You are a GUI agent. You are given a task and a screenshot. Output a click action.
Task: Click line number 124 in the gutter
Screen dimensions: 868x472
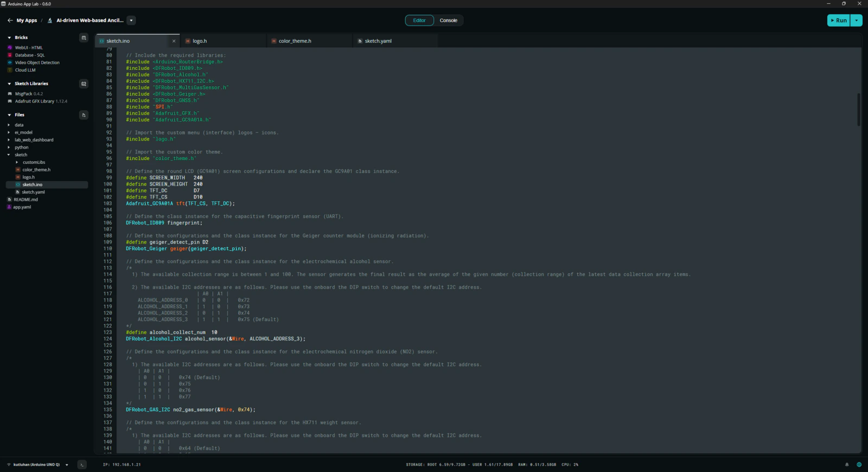tap(107, 339)
